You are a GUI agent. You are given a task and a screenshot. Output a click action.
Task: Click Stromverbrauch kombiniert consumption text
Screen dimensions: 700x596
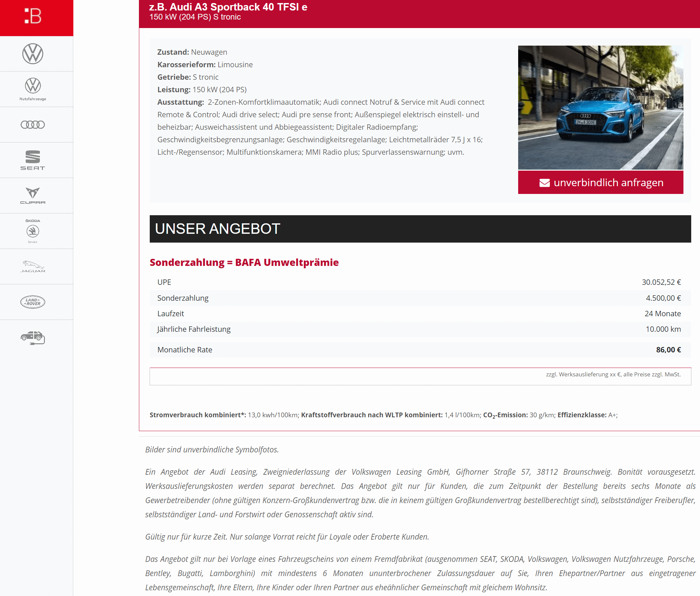[224, 415]
